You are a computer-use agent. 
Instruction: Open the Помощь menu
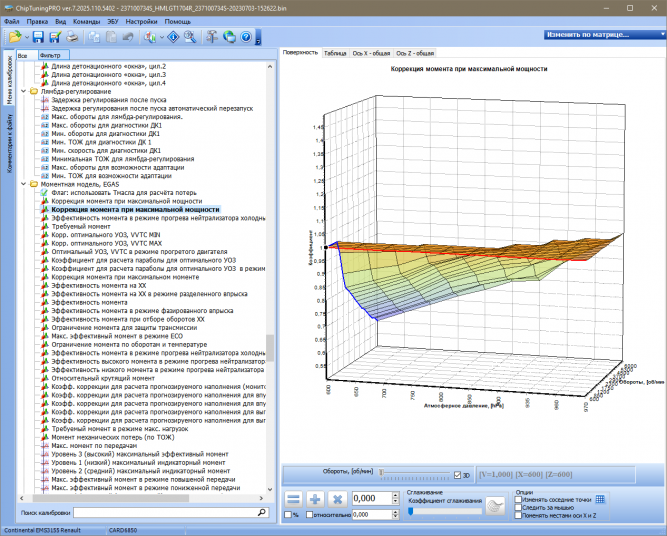point(178,21)
